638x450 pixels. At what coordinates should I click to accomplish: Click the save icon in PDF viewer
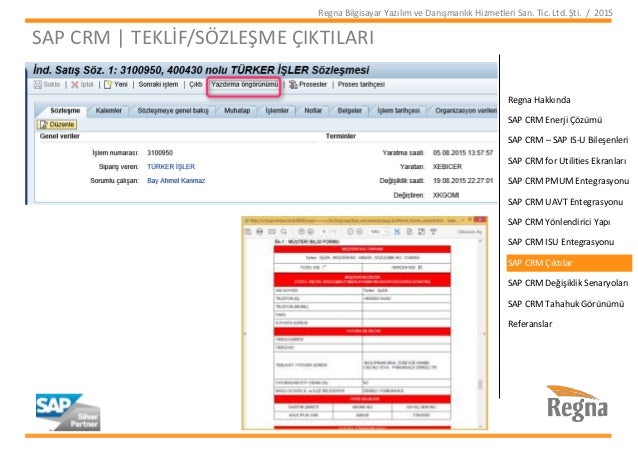(248, 232)
